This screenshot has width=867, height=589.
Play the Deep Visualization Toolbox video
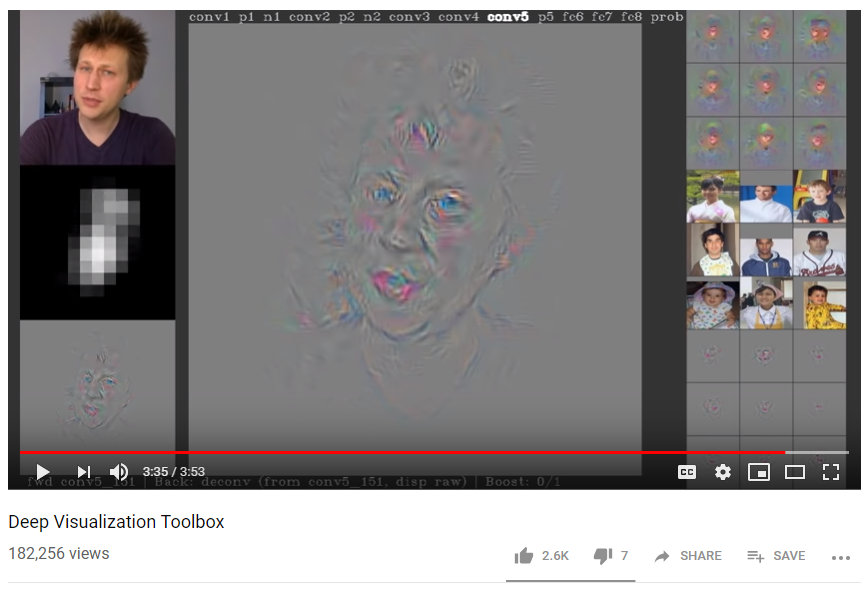pos(43,472)
